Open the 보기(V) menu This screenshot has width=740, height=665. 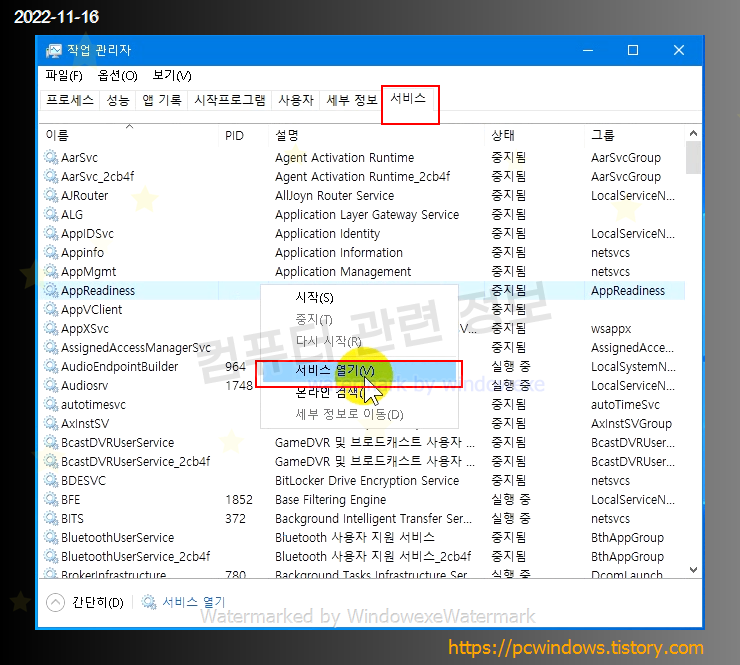172,76
